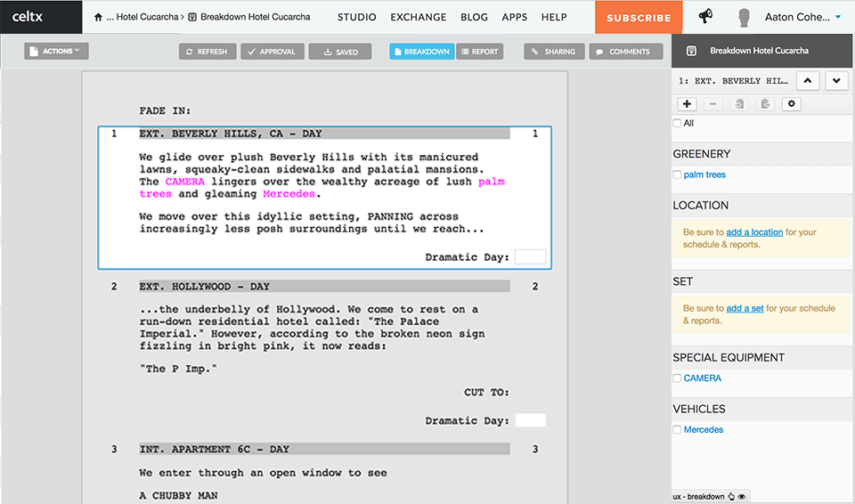
Task: Click the celtx logo
Action: point(28,16)
